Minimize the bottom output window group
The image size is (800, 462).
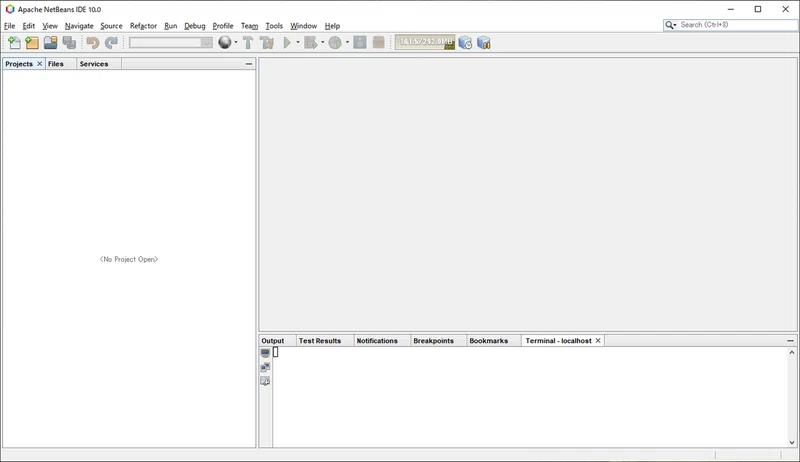point(790,341)
